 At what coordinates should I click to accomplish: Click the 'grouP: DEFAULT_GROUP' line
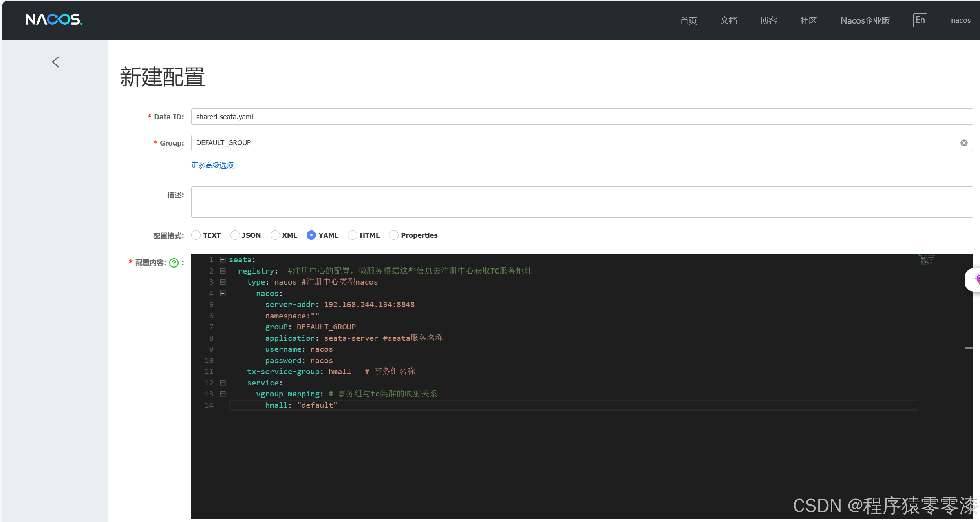tap(310, 327)
